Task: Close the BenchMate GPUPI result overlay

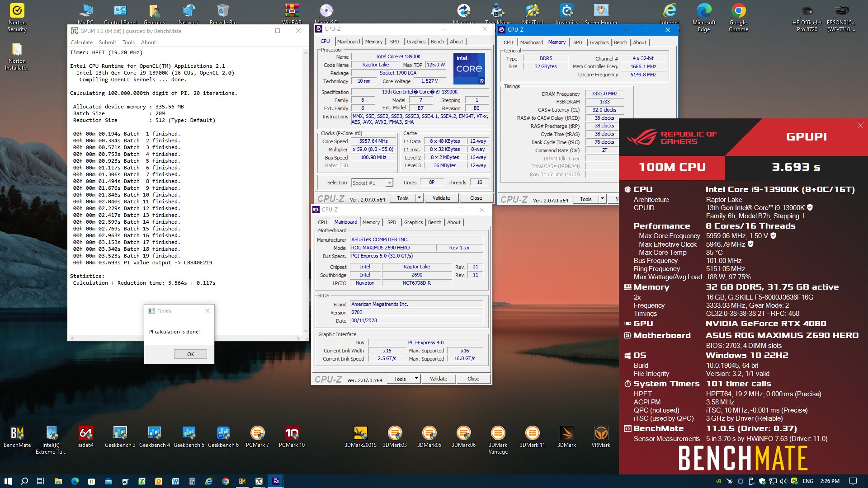Action: coord(860,126)
